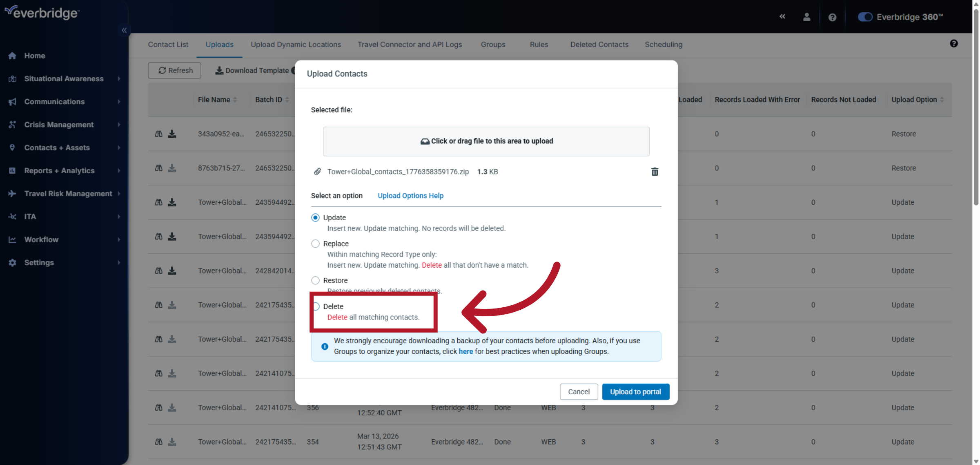
Task: Click the Home icon in sidebar
Action: pyautogui.click(x=12, y=56)
